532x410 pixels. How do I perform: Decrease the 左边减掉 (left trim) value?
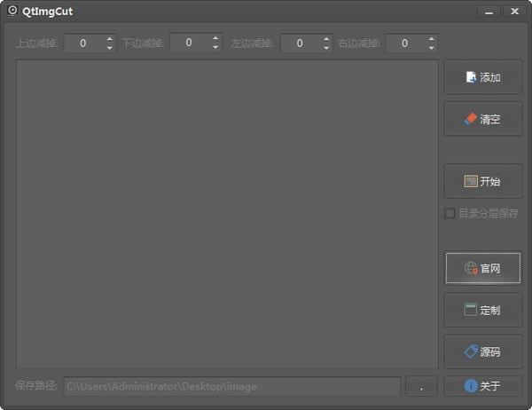click(326, 47)
